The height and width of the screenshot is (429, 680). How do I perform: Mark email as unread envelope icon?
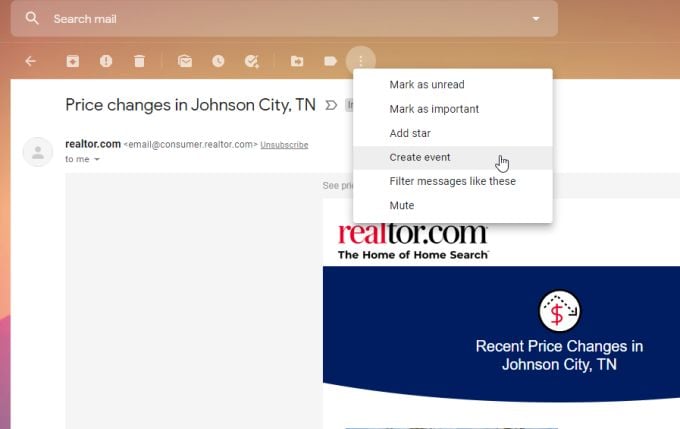tap(185, 61)
